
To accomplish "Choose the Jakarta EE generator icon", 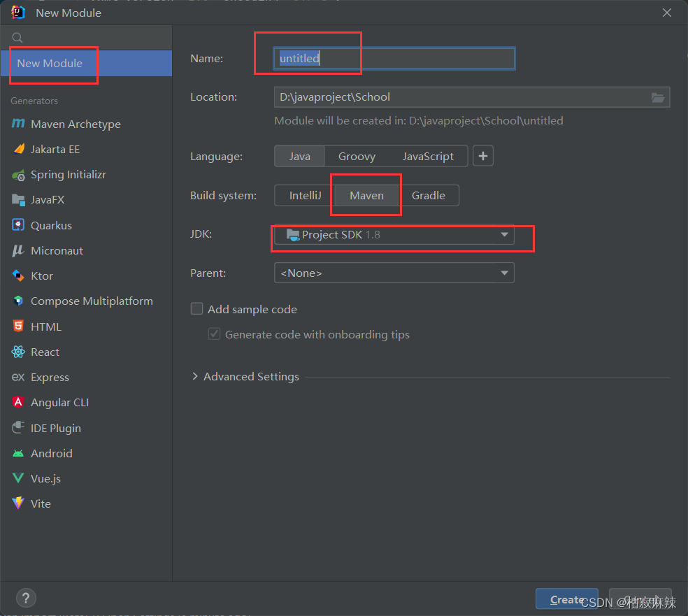I will 18,149.
